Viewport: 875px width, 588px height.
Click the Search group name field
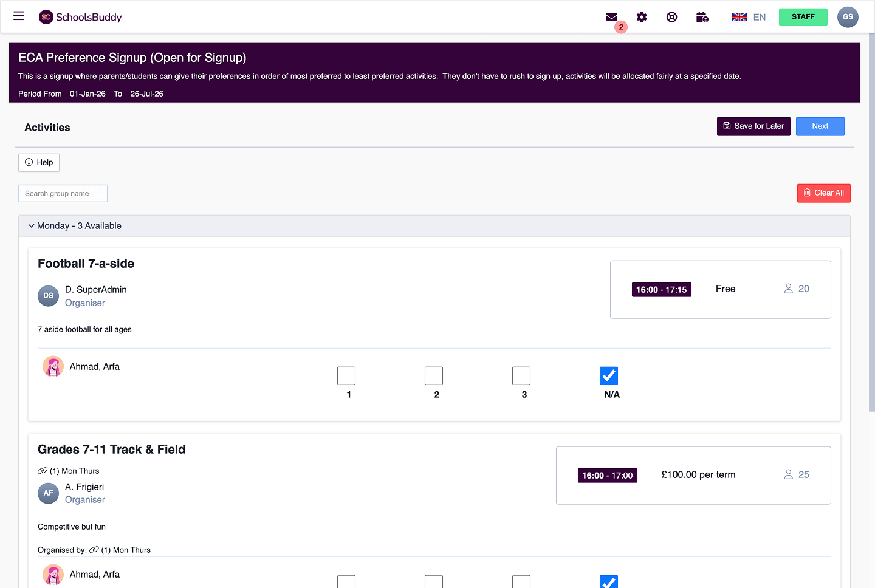click(x=63, y=194)
